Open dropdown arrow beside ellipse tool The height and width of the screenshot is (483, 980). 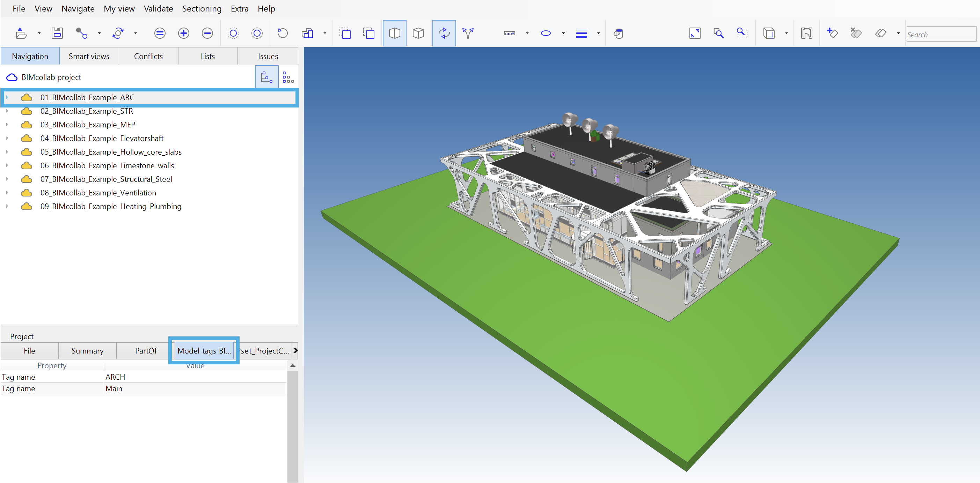click(563, 34)
